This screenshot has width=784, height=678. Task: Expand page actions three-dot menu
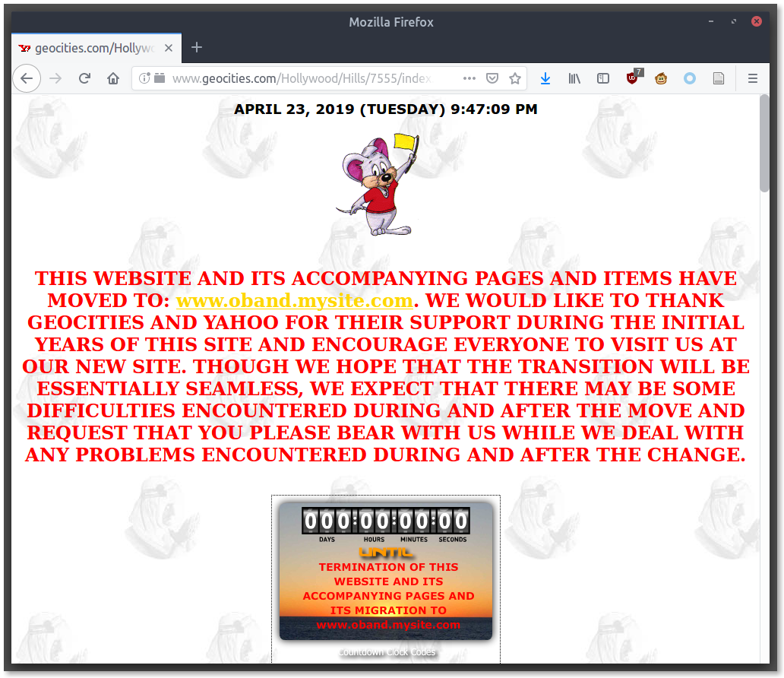(469, 78)
